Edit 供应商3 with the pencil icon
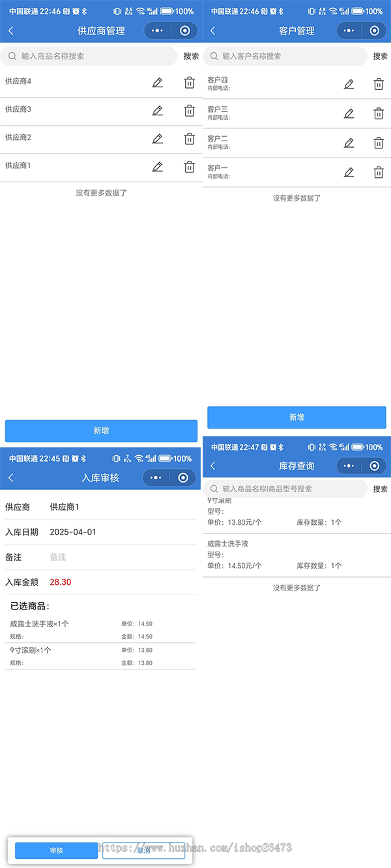The width and height of the screenshot is (391, 868). coord(157,111)
